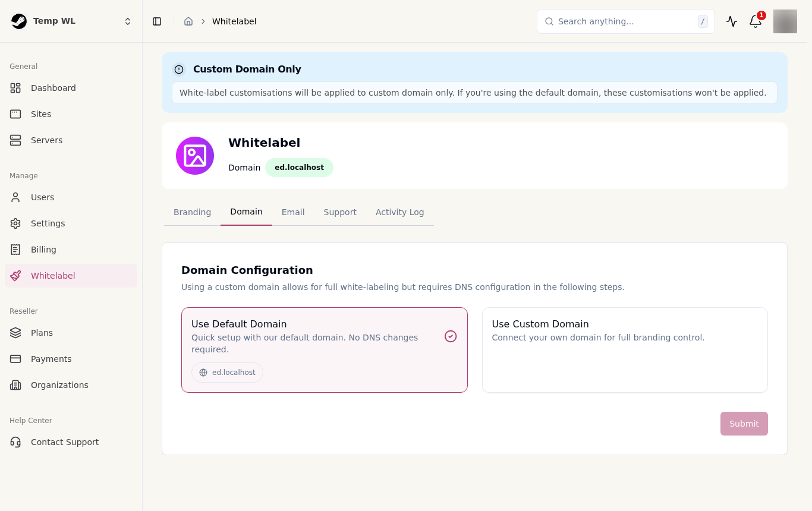Toggle the sidebar panel icon
The image size is (812, 511).
tap(157, 21)
